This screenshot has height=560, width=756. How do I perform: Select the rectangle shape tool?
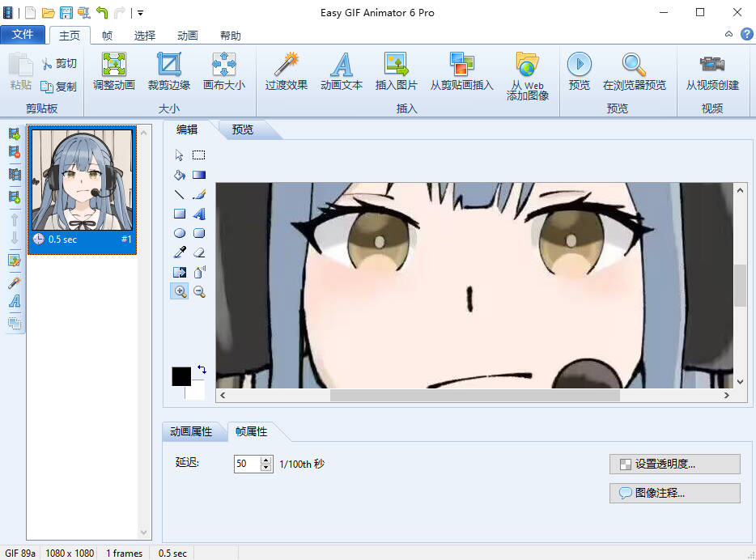click(180, 214)
